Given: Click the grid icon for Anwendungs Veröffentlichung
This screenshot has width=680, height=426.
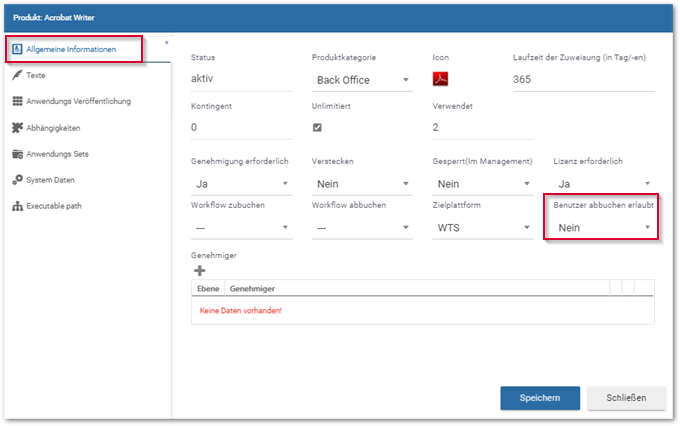Looking at the screenshot, I should [17, 101].
